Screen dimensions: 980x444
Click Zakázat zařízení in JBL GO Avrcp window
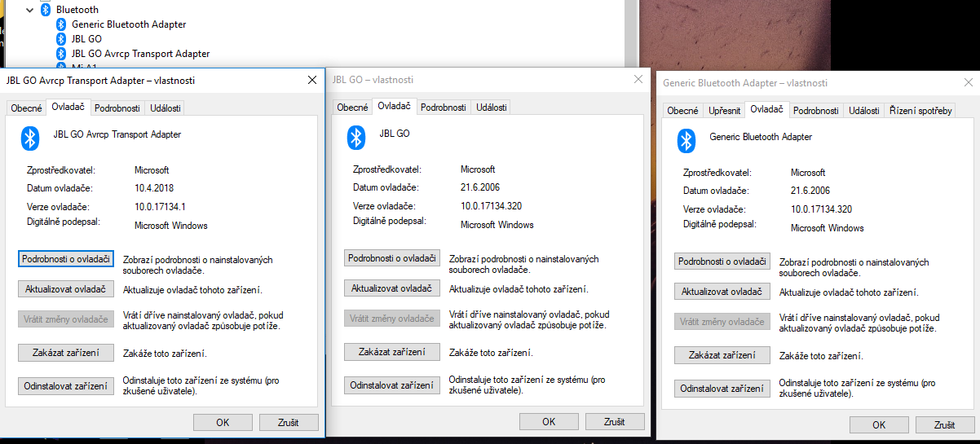(x=66, y=353)
